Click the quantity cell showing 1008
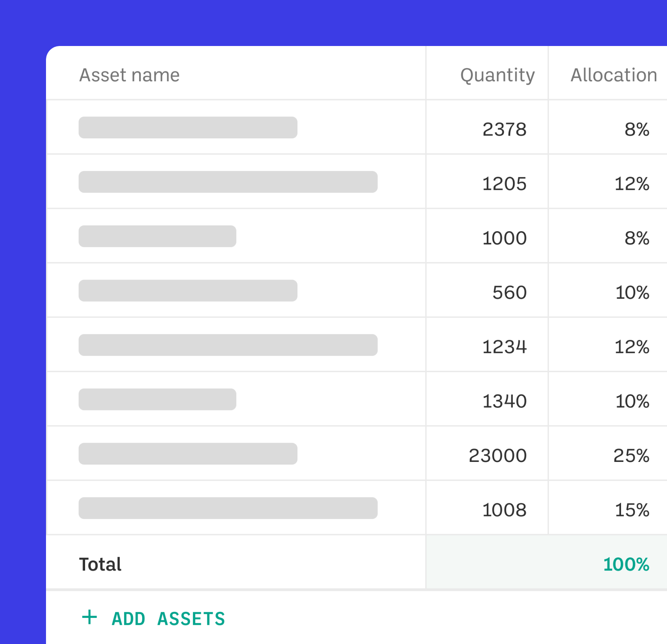This screenshot has height=644, width=667. coord(504,510)
